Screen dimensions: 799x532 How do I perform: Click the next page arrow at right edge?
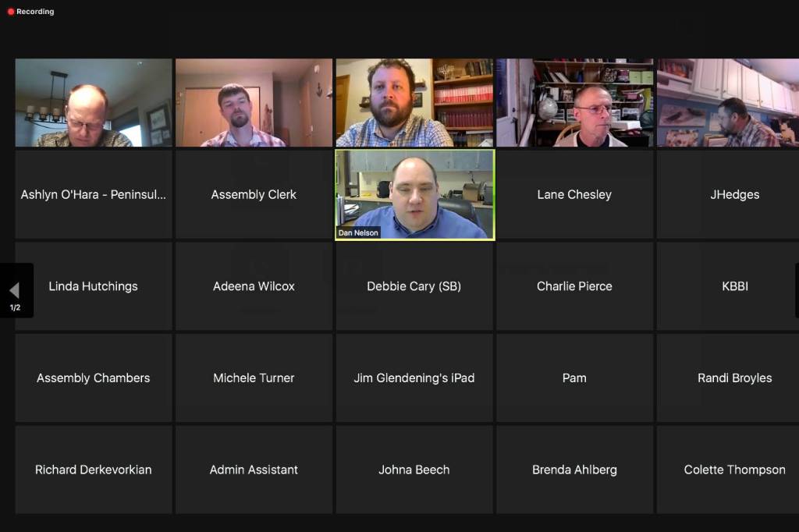(x=797, y=290)
